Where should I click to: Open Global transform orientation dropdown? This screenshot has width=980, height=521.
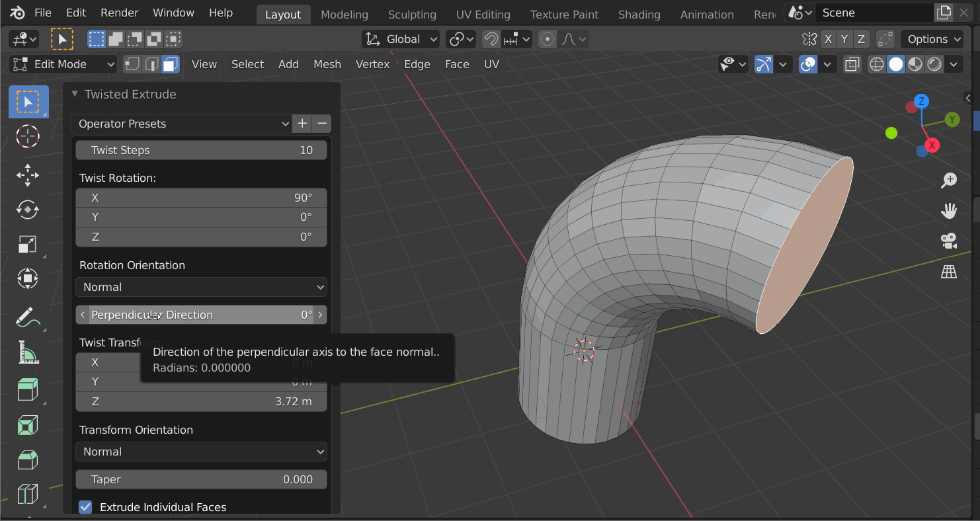point(401,39)
